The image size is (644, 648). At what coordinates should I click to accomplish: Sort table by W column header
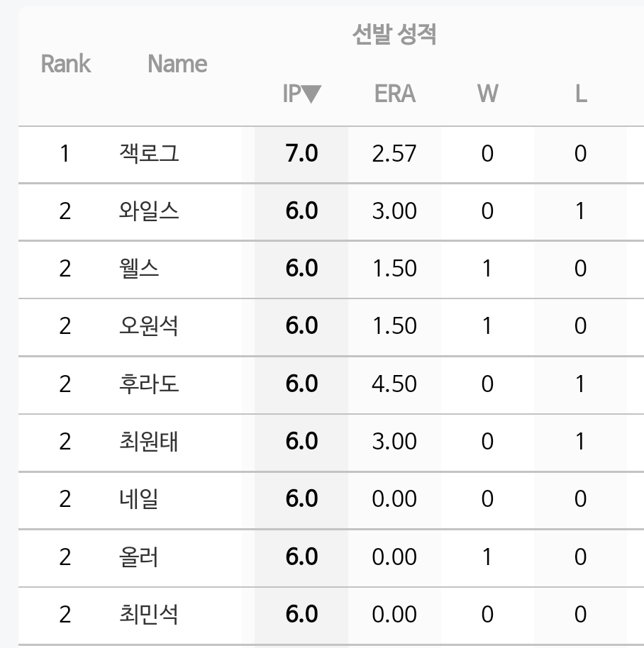coord(488,94)
